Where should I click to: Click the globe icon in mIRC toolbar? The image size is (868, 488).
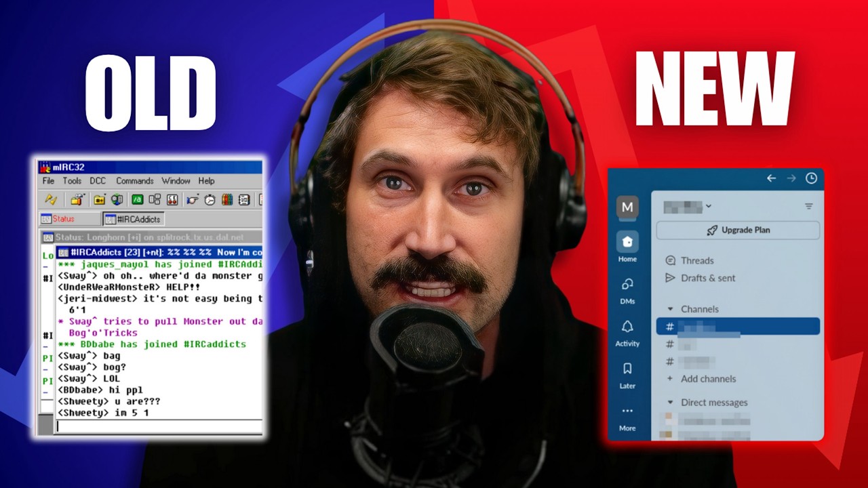(117, 200)
